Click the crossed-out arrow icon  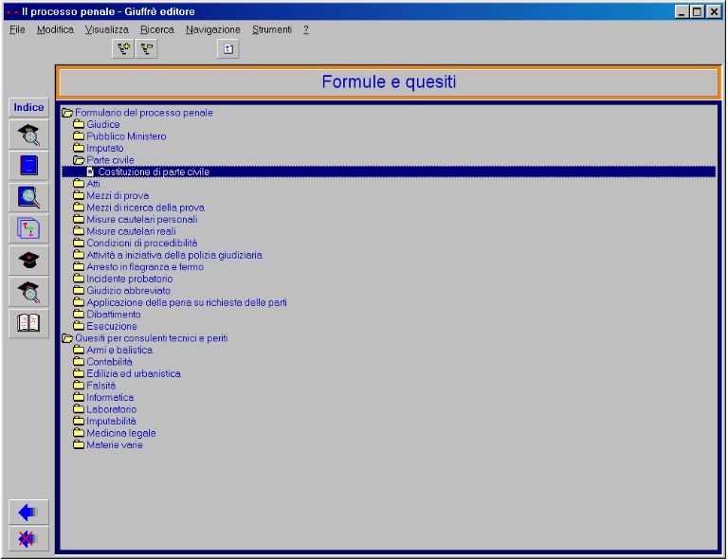coord(28,538)
